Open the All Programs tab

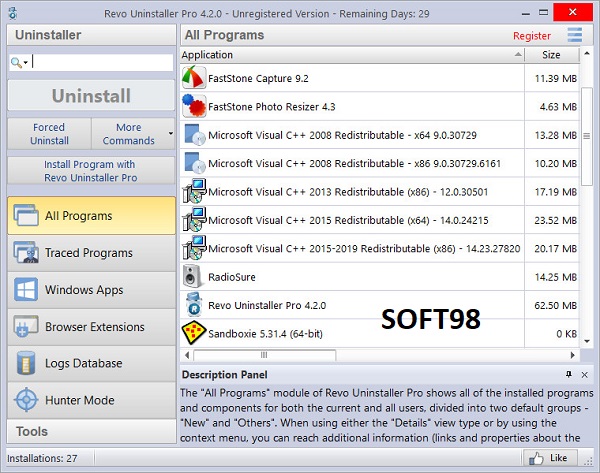(x=91, y=215)
